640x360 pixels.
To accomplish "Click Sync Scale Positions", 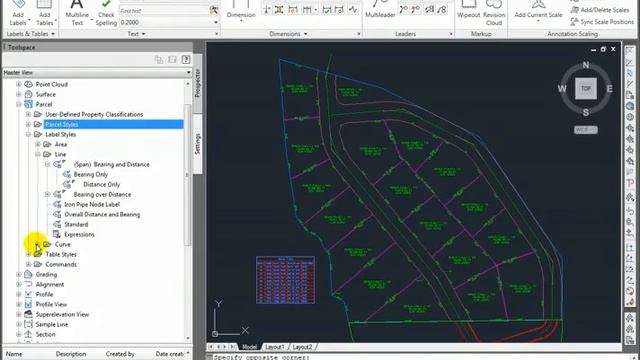I will point(602,22).
